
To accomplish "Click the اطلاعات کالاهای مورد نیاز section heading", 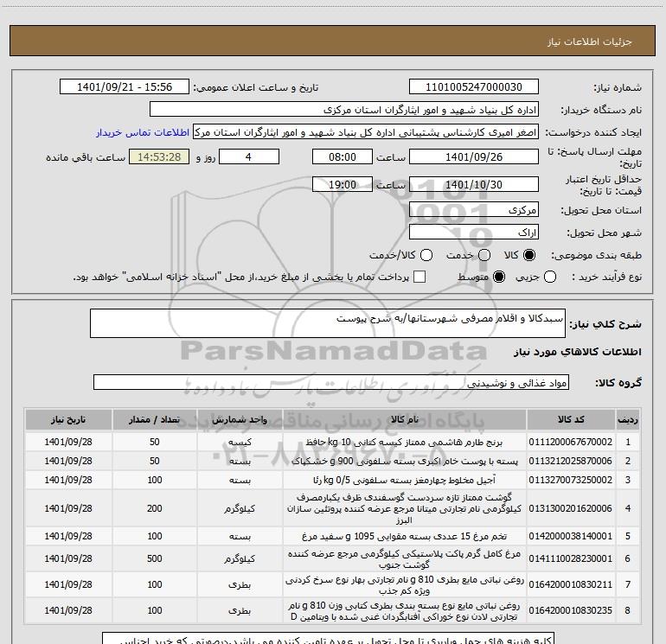I will click(578, 352).
